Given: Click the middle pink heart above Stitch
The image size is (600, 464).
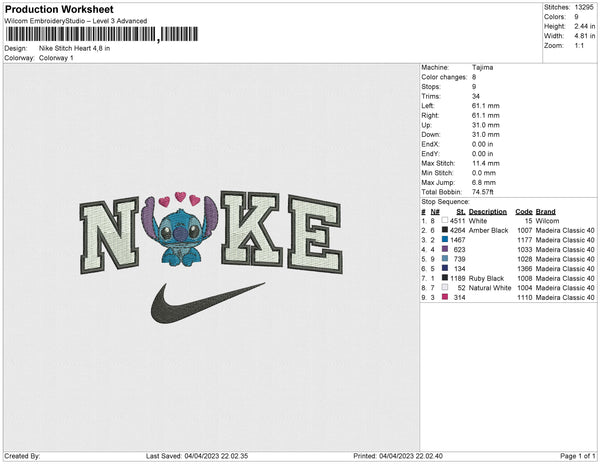Looking at the screenshot, I should coord(180,197).
